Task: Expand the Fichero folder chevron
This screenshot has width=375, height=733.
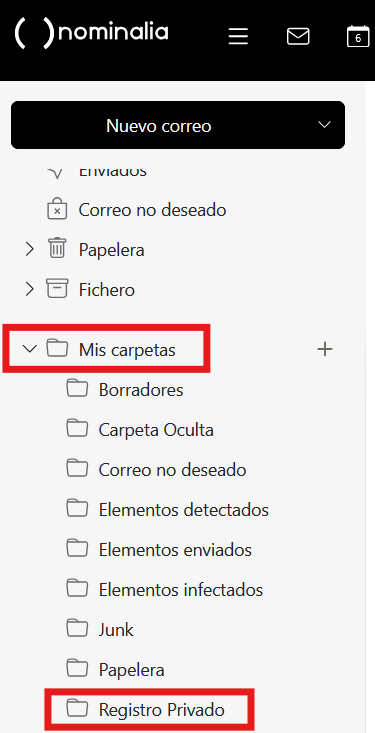Action: coord(30,289)
